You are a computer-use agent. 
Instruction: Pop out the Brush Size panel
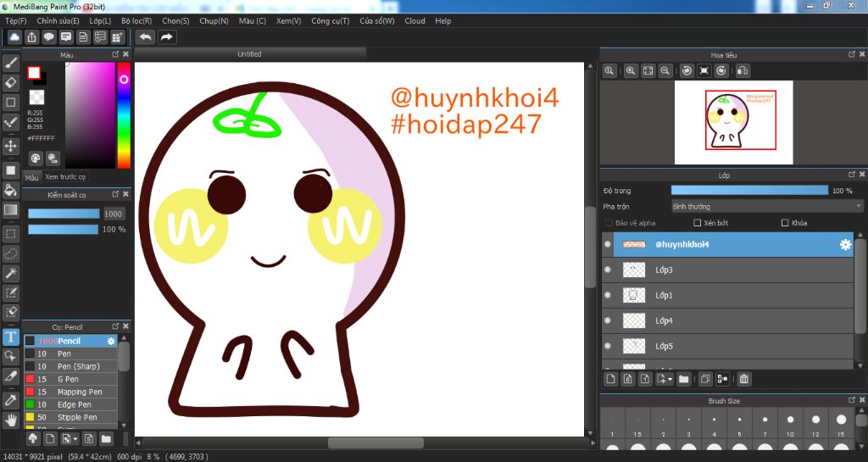(x=851, y=399)
